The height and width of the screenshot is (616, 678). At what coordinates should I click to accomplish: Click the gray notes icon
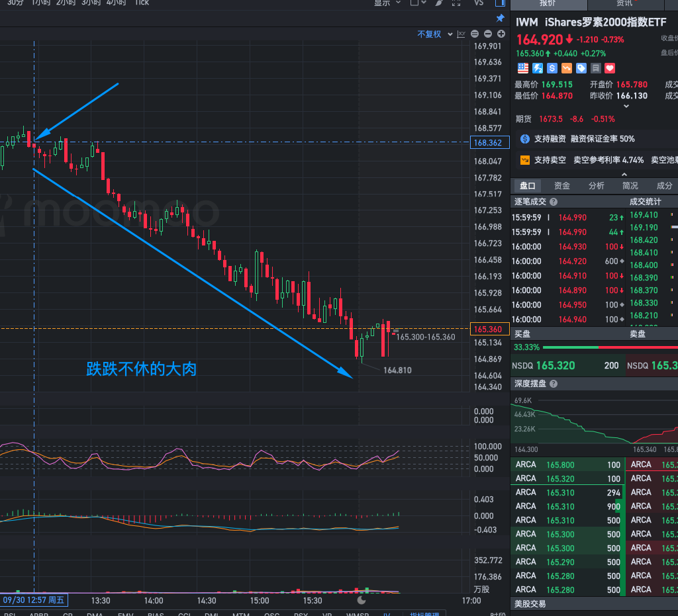click(596, 68)
